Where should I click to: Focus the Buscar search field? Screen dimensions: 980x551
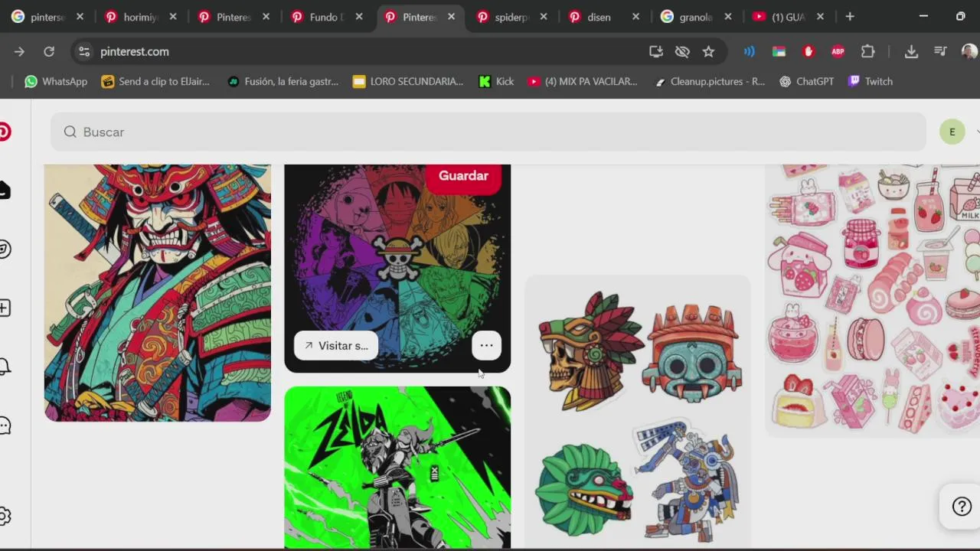(x=488, y=132)
